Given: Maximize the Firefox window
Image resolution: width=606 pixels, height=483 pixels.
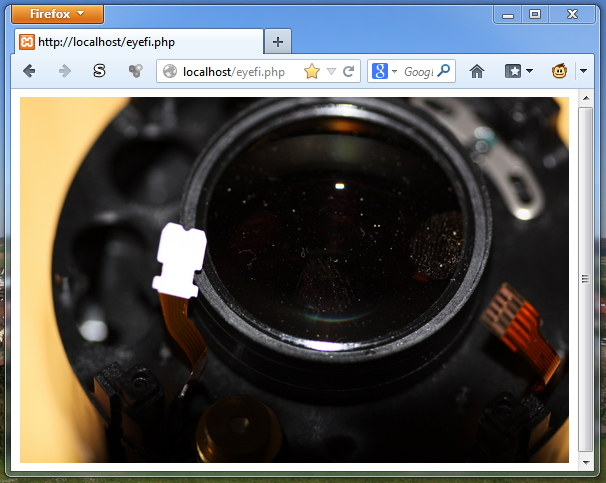Looking at the screenshot, I should [x=535, y=13].
